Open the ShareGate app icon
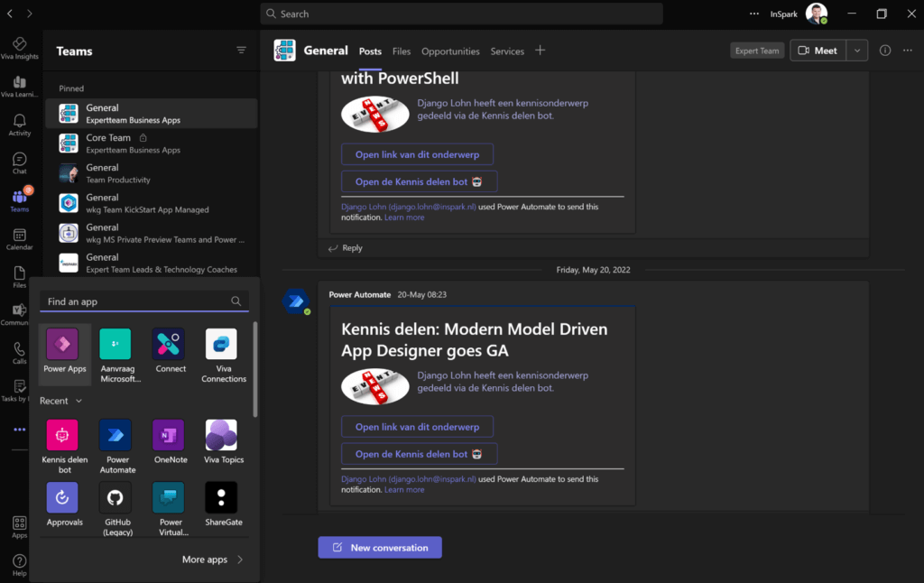This screenshot has width=924, height=583. (x=222, y=497)
